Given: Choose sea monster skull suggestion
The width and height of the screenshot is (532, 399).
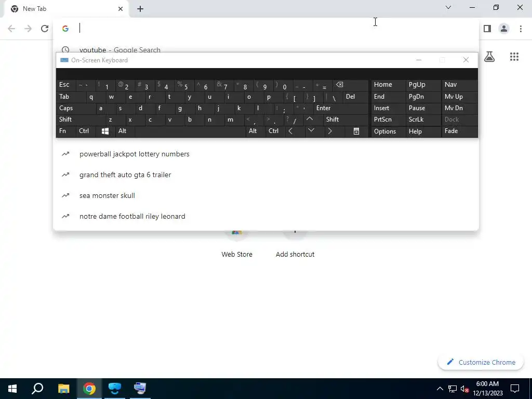Looking at the screenshot, I should click(265, 195).
